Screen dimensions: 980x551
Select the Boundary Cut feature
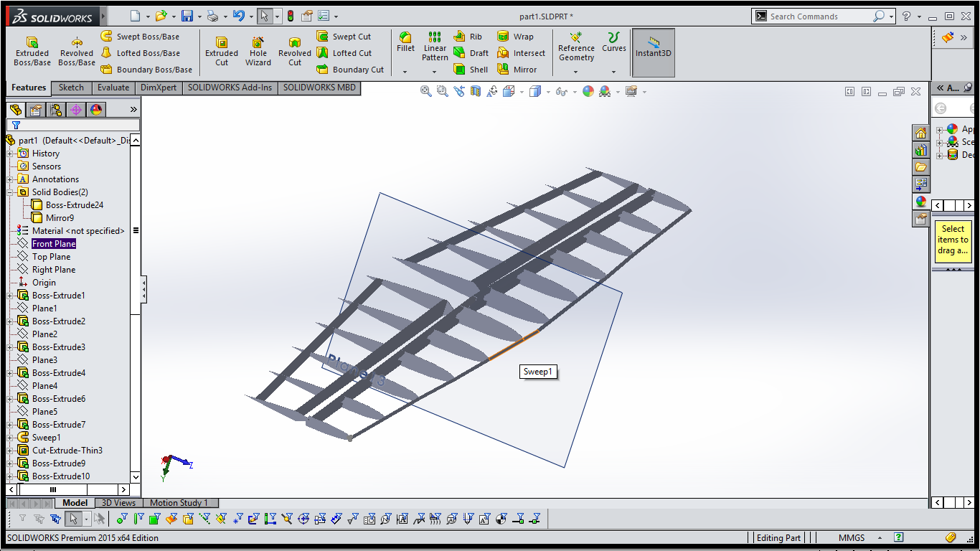350,70
